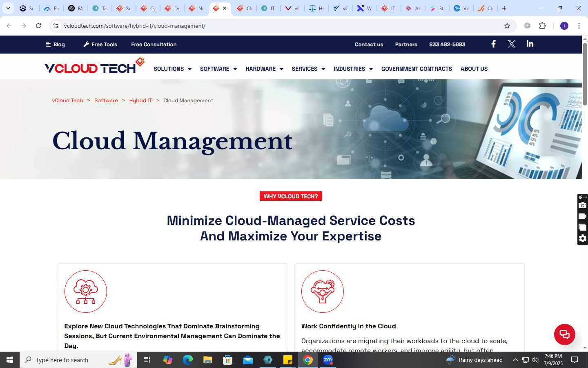Switch to the Zoho 'IT' browser tab
Image resolution: width=588 pixels, height=368 pixels.
pyautogui.click(x=268, y=8)
